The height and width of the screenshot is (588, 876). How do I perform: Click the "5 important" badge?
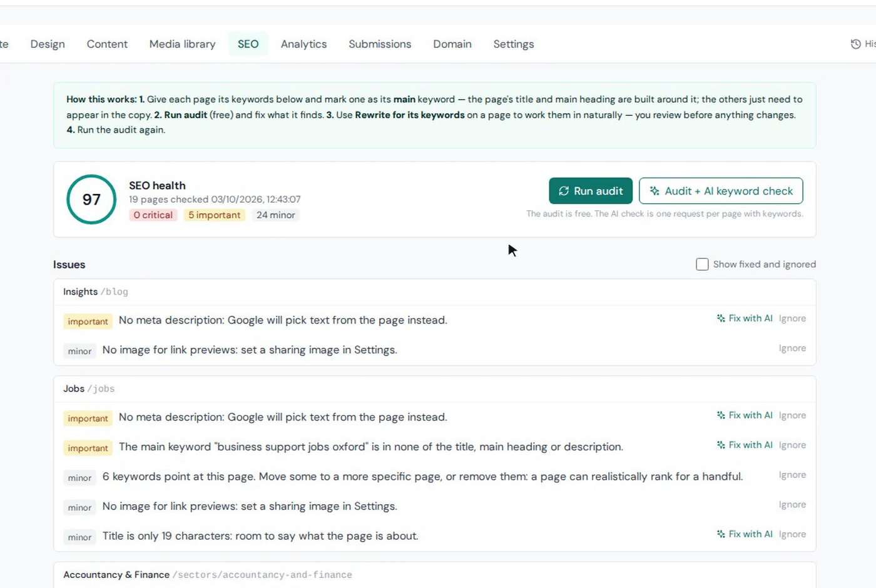click(x=215, y=215)
